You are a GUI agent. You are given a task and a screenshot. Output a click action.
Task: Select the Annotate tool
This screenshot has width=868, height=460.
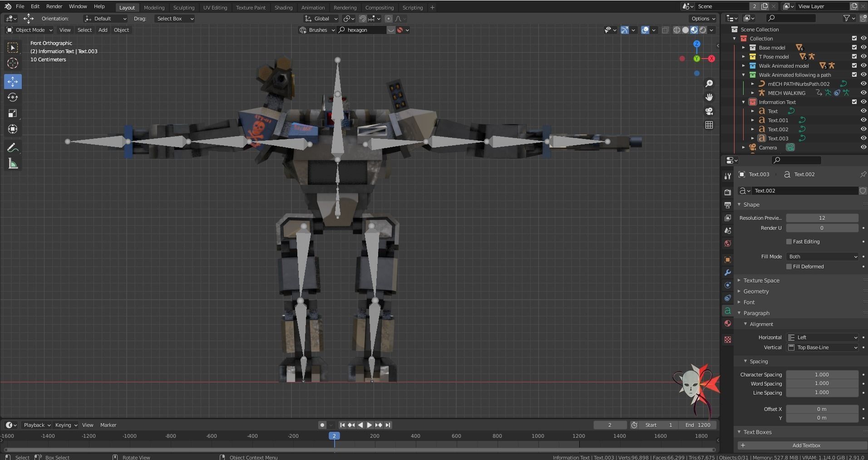(x=13, y=147)
